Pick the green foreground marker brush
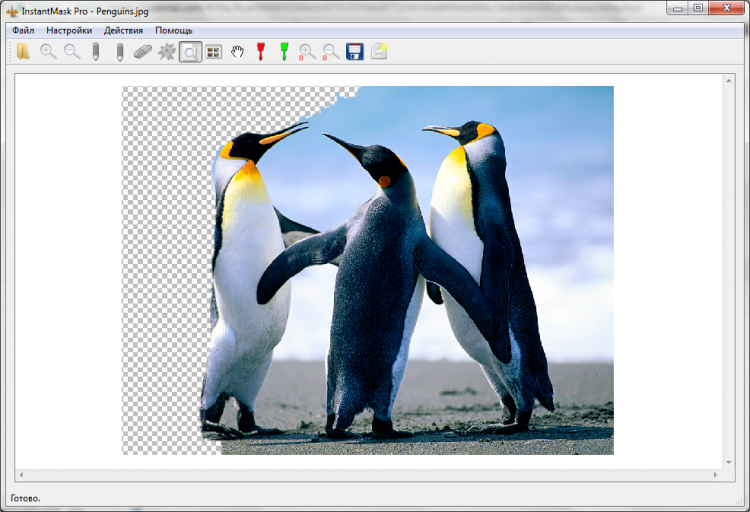Viewport: 750px width, 512px height. tap(284, 52)
